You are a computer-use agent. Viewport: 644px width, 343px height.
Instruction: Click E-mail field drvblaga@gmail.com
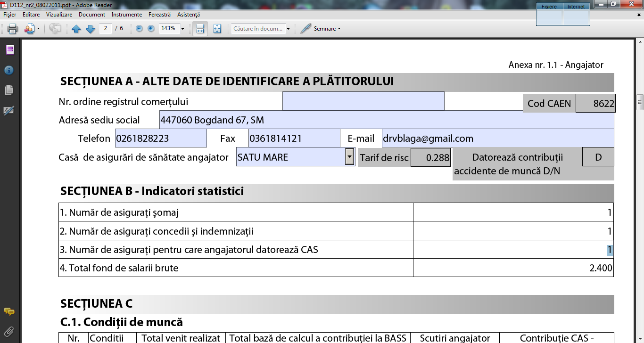tap(498, 138)
